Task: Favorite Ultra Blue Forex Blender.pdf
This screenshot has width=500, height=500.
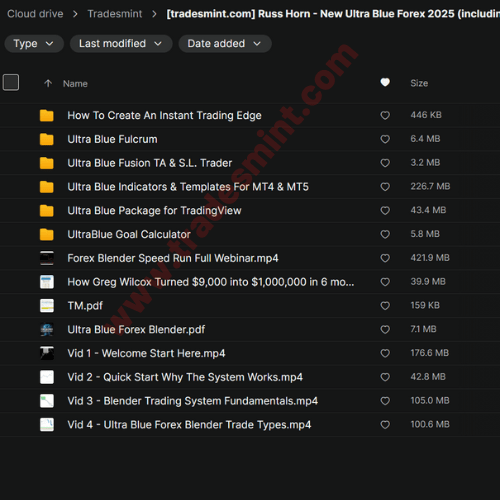Action: [x=385, y=329]
